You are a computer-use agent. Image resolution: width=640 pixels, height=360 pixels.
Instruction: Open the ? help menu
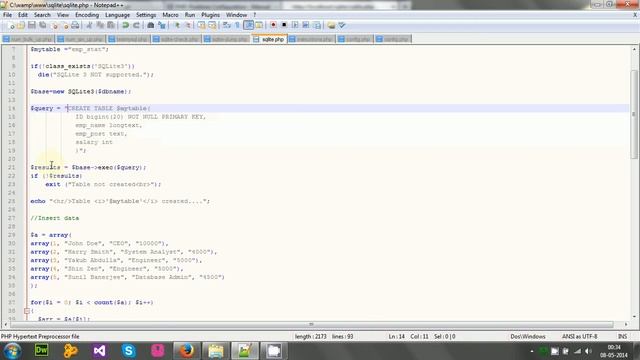[x=255, y=15]
